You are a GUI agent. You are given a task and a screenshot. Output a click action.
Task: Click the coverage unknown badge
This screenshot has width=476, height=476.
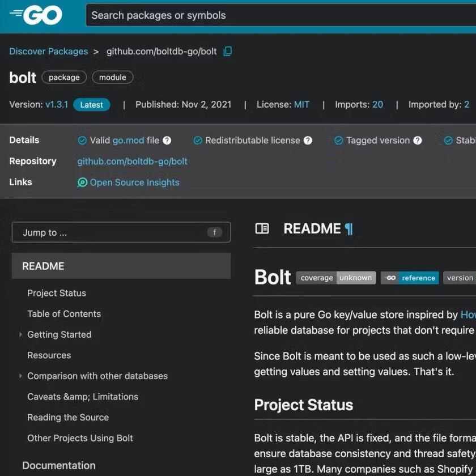point(335,278)
